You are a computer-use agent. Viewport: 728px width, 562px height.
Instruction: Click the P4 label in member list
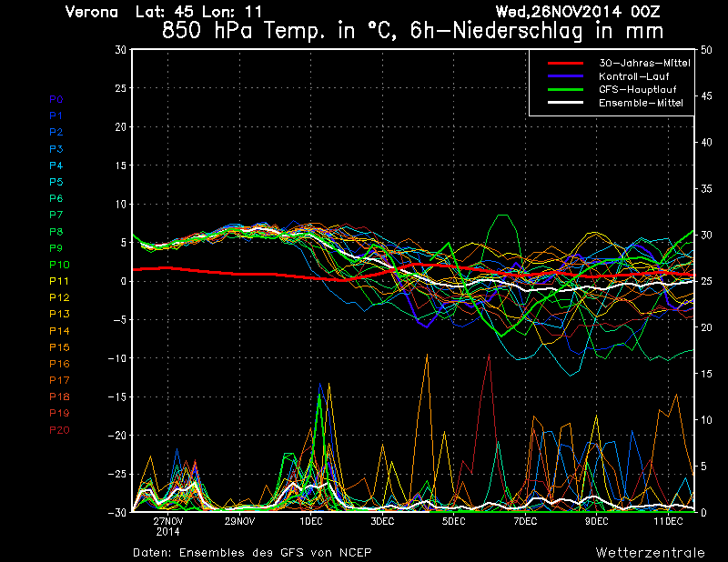(56, 166)
